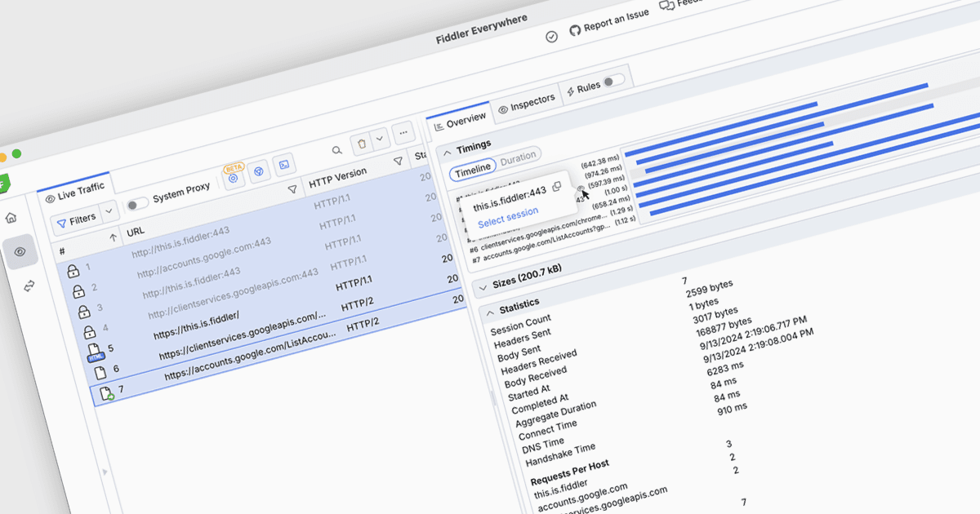Select the eye icon in the left sidebar
Image resolution: width=980 pixels, height=514 pixels.
(20, 252)
